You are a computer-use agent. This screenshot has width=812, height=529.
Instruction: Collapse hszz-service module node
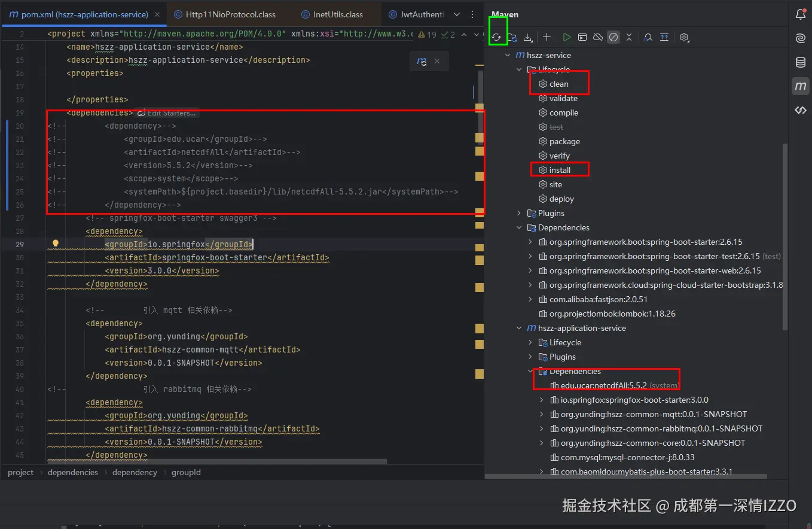click(508, 55)
